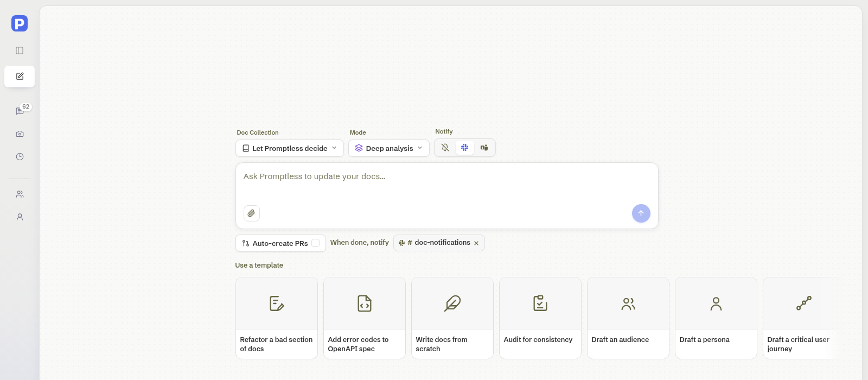Viewport: 868px width, 380px height.
Task: Select Microsoft Teams notify option
Action: [x=484, y=148]
